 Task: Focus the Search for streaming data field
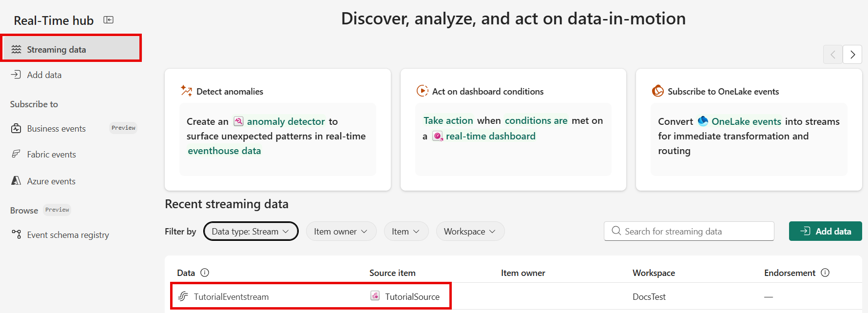pyautogui.click(x=689, y=231)
